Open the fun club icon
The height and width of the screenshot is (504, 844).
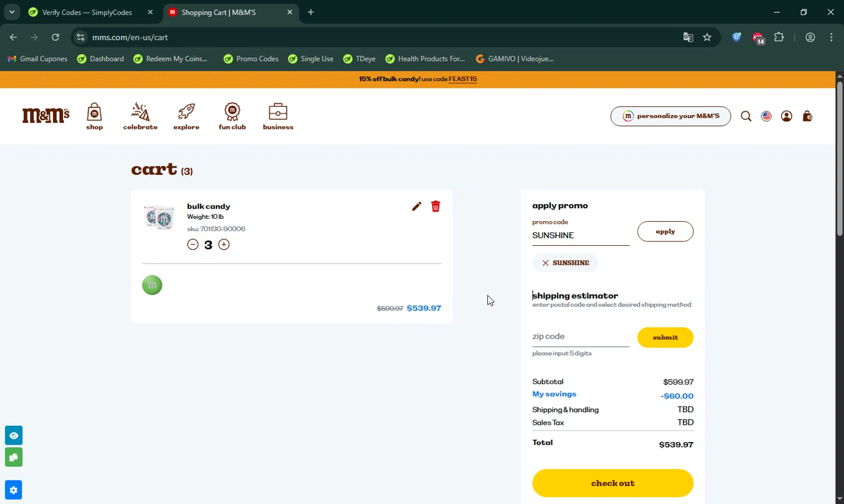click(232, 116)
